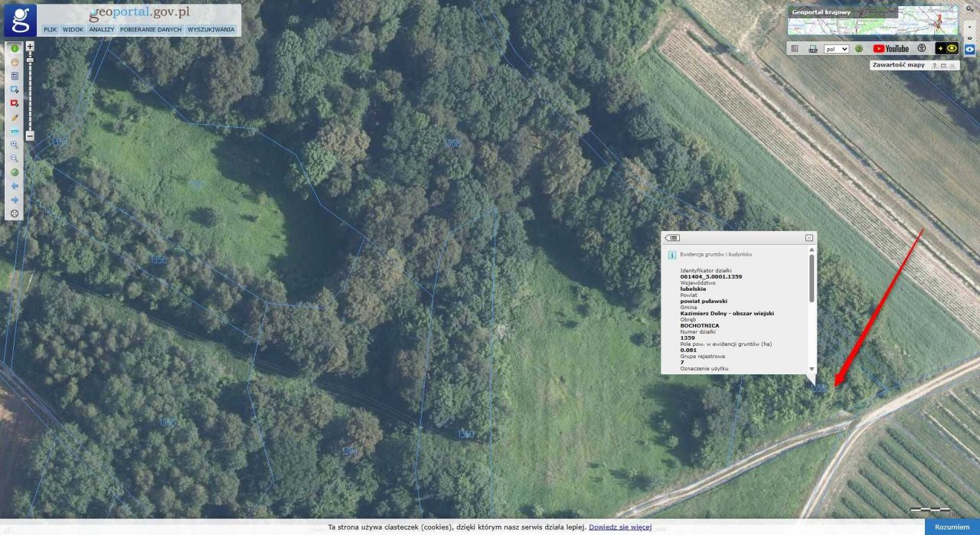This screenshot has height=535, width=980.
Task: Toggle the yellow eye high-contrast mode
Action: [946, 48]
